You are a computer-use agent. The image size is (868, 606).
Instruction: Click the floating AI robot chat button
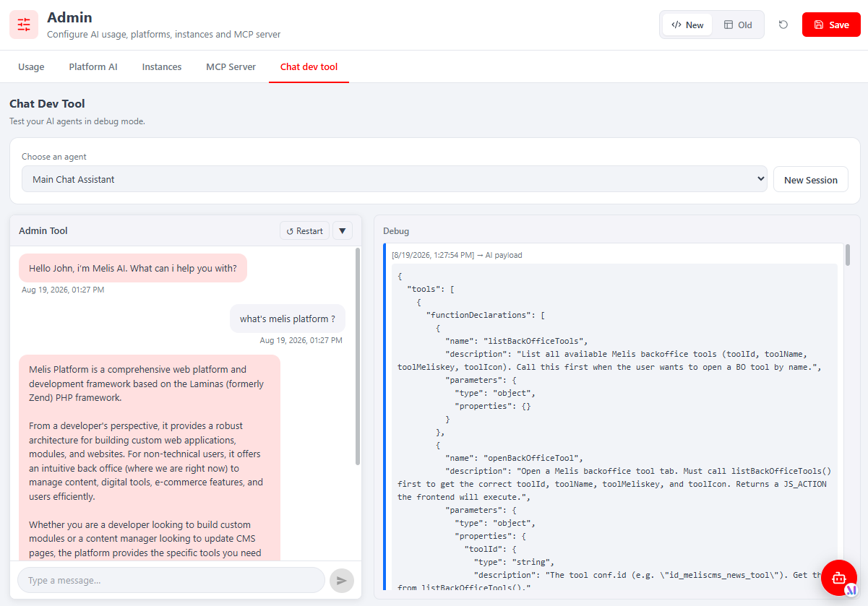pyautogui.click(x=839, y=578)
